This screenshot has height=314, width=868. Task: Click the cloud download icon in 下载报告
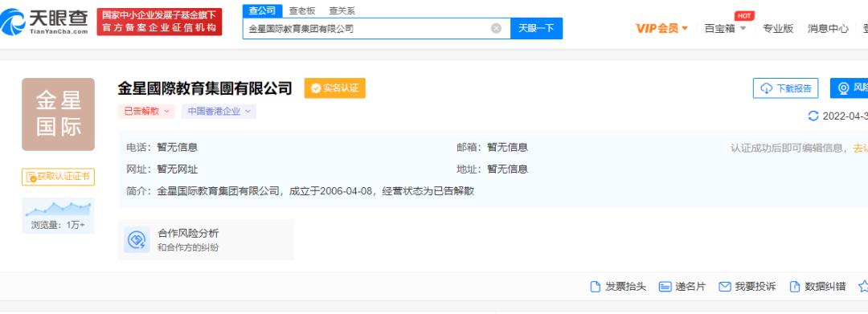coord(767,88)
